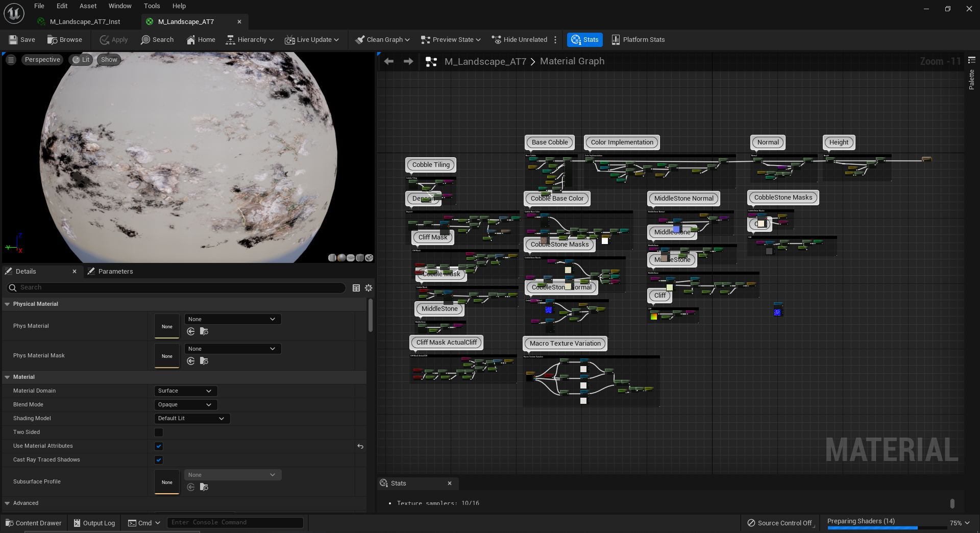Click the Perspective viewport button
The width and height of the screenshot is (980, 533).
pos(42,60)
